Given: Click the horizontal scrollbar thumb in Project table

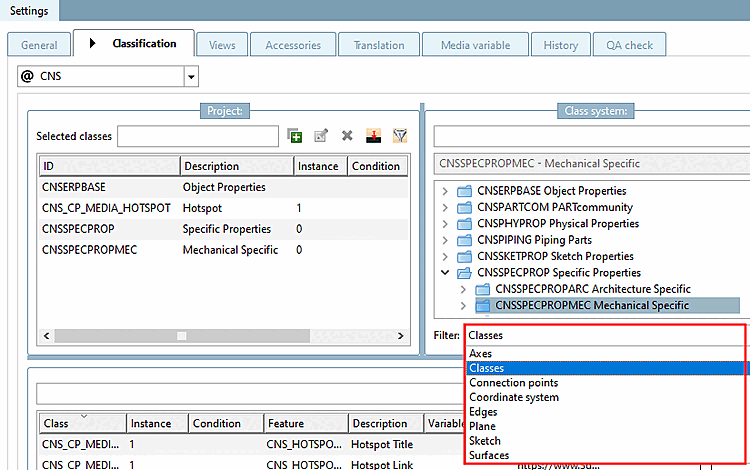Looking at the screenshot, I should 182,336.
